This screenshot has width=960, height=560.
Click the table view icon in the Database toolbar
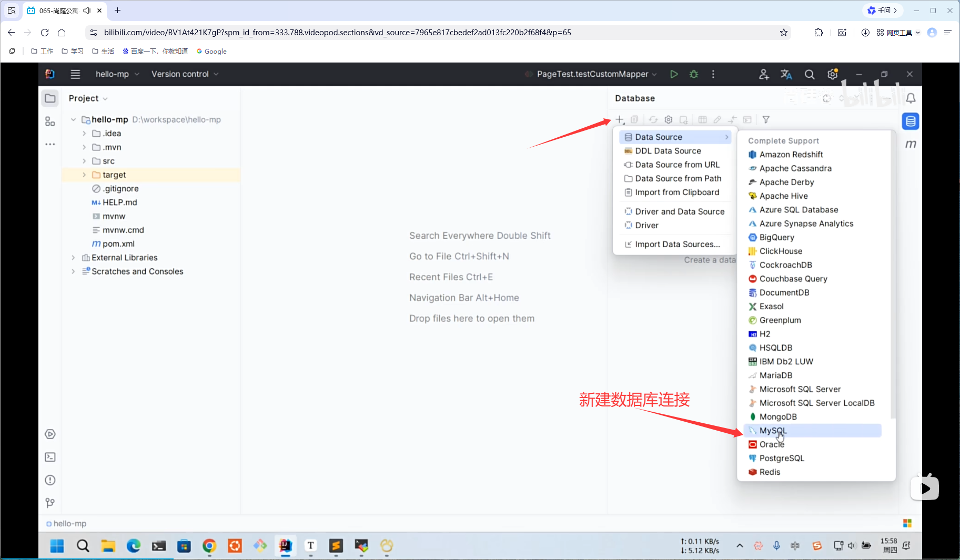(x=702, y=120)
